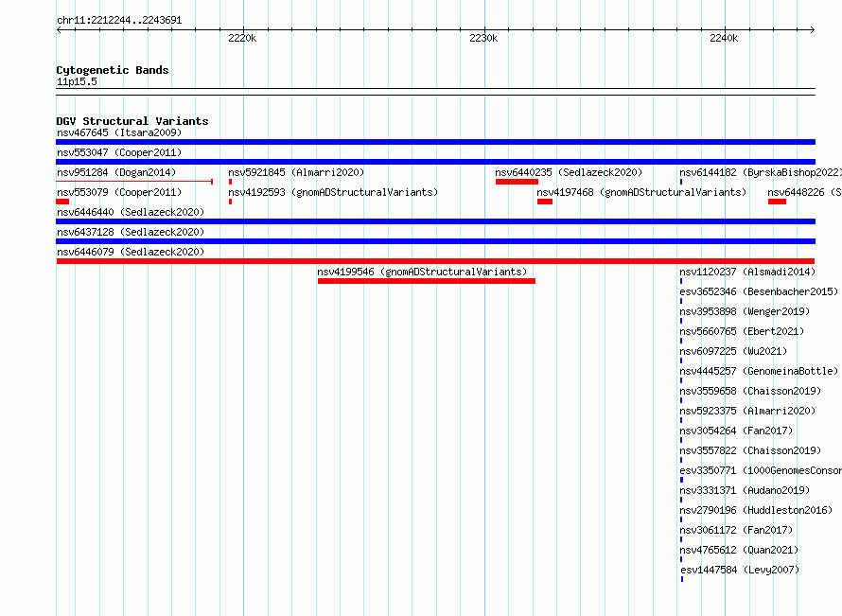
Task: Click the short red bar under nsv553079
Action: point(62,202)
